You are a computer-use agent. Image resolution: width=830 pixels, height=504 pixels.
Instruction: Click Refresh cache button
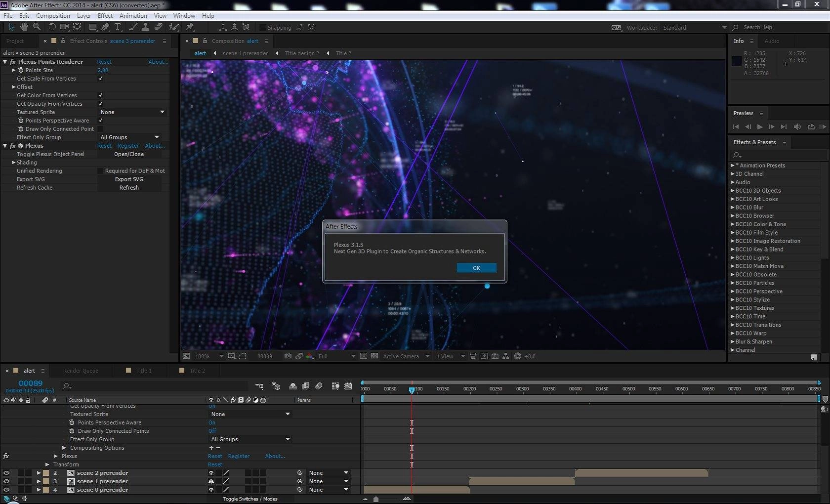[129, 188]
